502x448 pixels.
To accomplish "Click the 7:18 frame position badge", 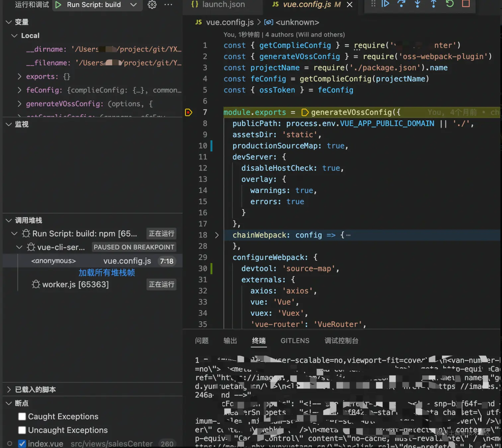I will tap(167, 261).
